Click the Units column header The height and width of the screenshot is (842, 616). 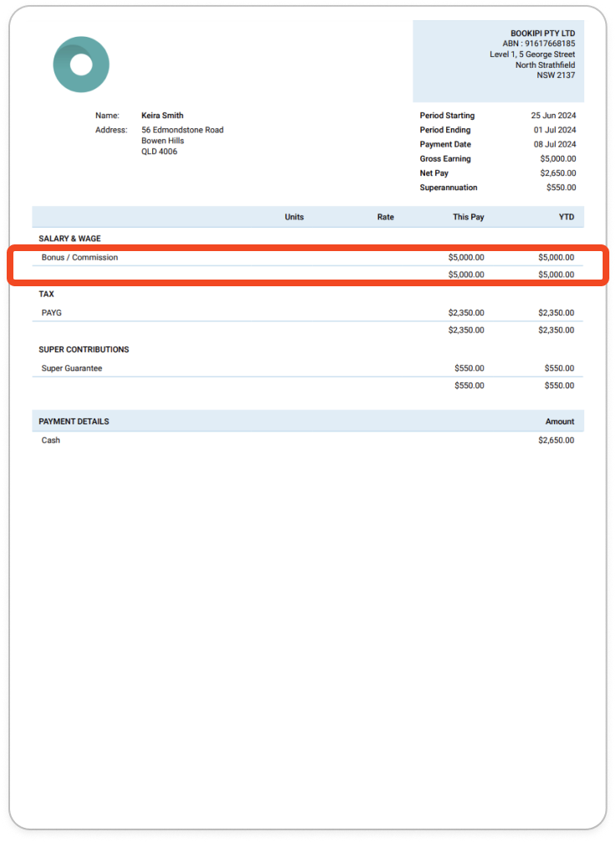pyautogui.click(x=295, y=217)
